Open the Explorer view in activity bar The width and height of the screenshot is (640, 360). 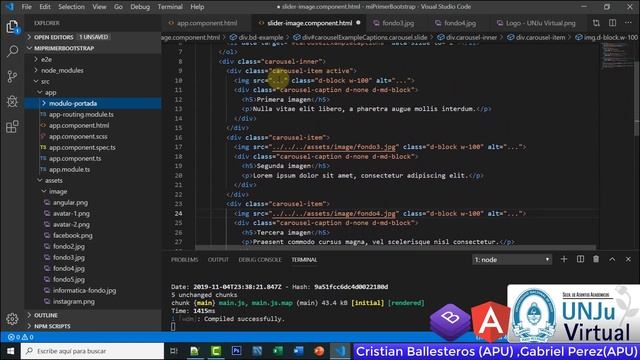(12, 27)
